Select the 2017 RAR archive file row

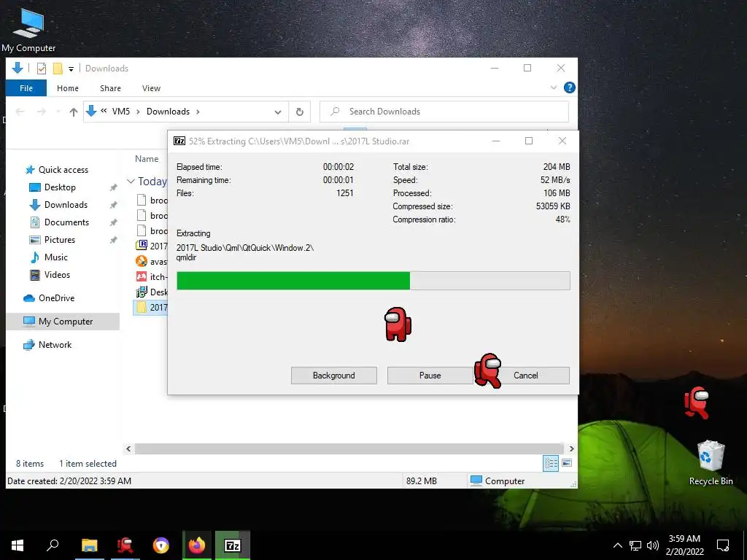pos(152,246)
